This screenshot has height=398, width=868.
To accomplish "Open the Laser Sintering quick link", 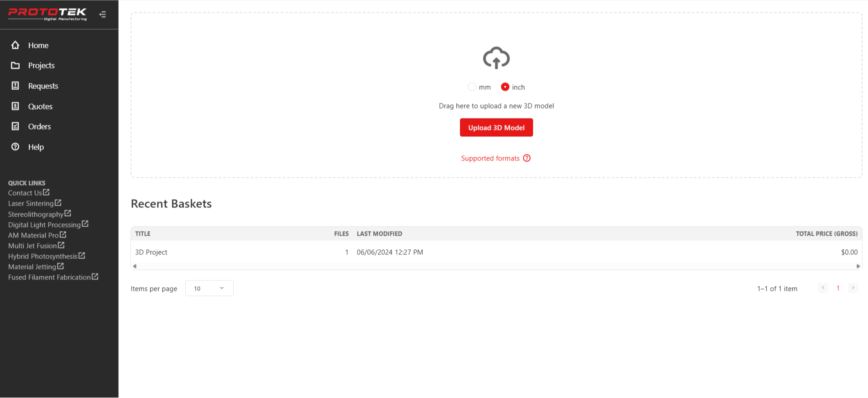I will coord(31,203).
